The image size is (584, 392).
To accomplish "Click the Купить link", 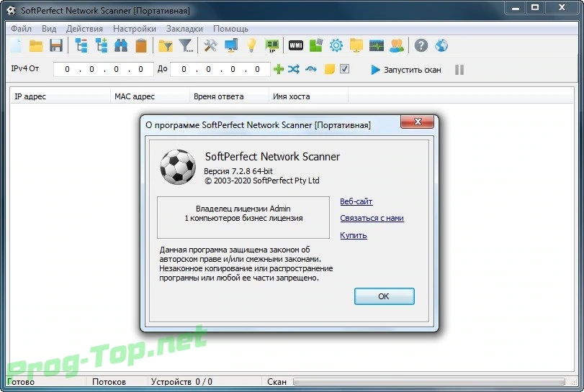I will click(354, 235).
